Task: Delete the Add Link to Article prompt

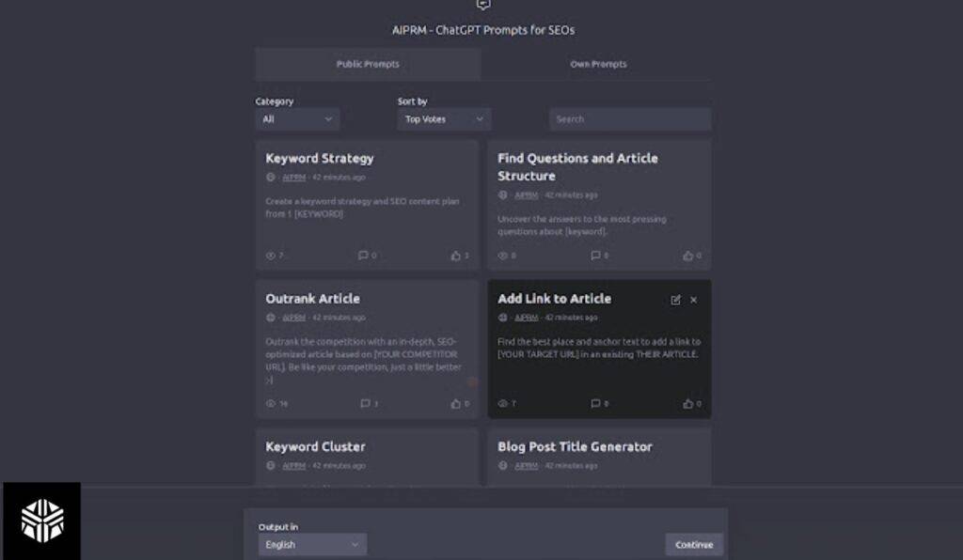Action: [x=693, y=300]
